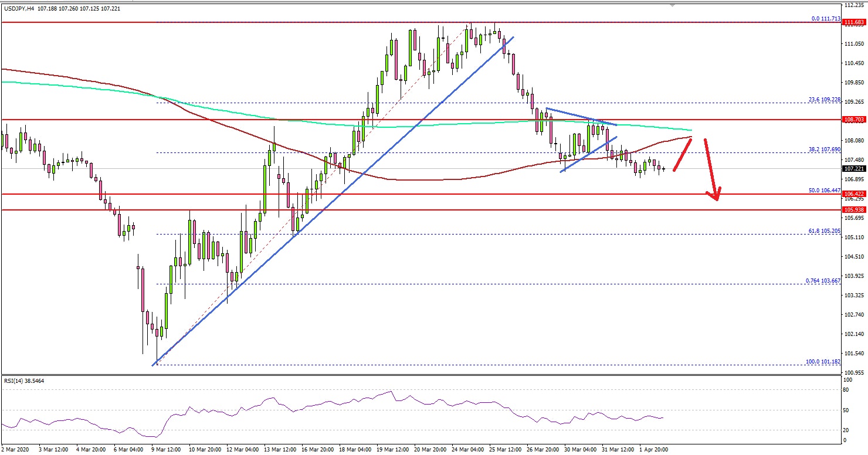The image size is (868, 455).
Task: Select the 61.8 Fibonacci level label
Action: coord(823,231)
